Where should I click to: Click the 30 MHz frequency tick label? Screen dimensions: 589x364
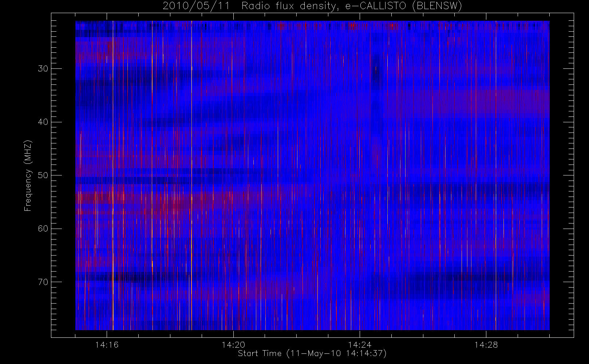click(x=43, y=69)
